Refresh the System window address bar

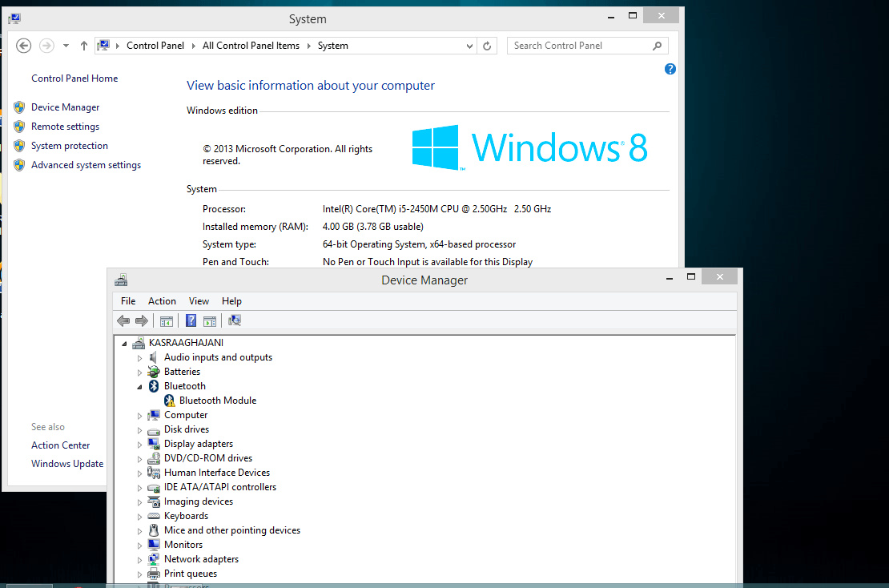click(x=487, y=46)
